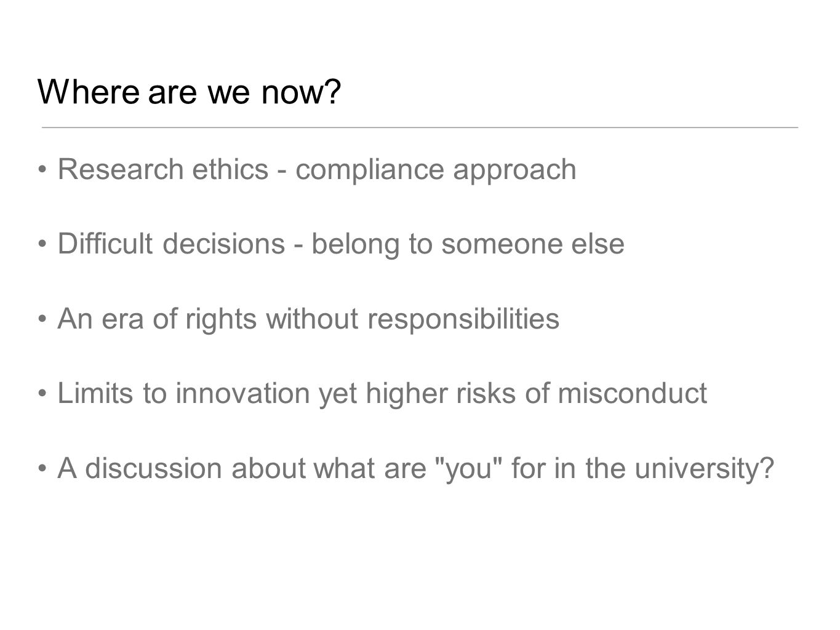Click the bullet dot before 'An era'
Image resolution: width=840 pixels, height=630 pixels.
42,319
